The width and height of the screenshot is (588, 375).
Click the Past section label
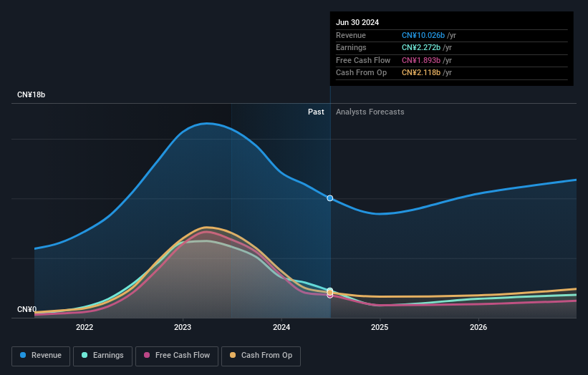pyautogui.click(x=316, y=112)
